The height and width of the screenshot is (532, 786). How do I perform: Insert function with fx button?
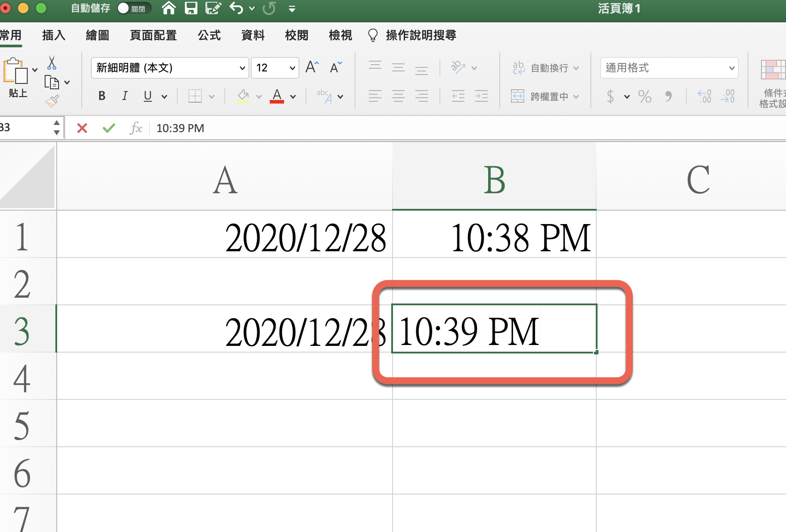[136, 129]
